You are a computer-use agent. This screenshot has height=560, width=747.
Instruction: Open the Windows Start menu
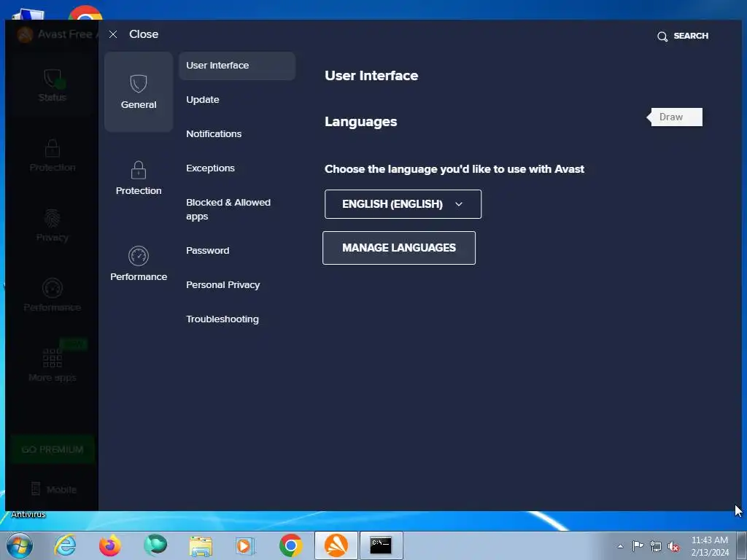(x=20, y=545)
